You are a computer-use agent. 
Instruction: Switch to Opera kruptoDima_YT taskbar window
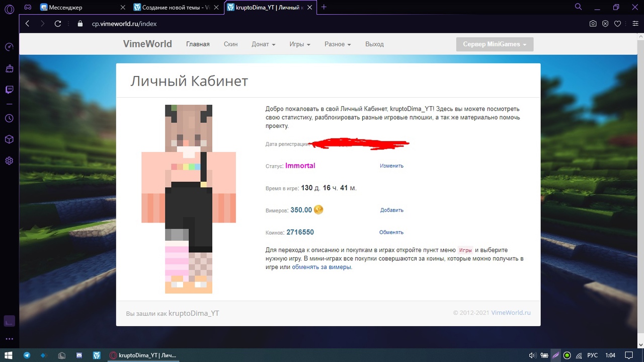coord(143,355)
